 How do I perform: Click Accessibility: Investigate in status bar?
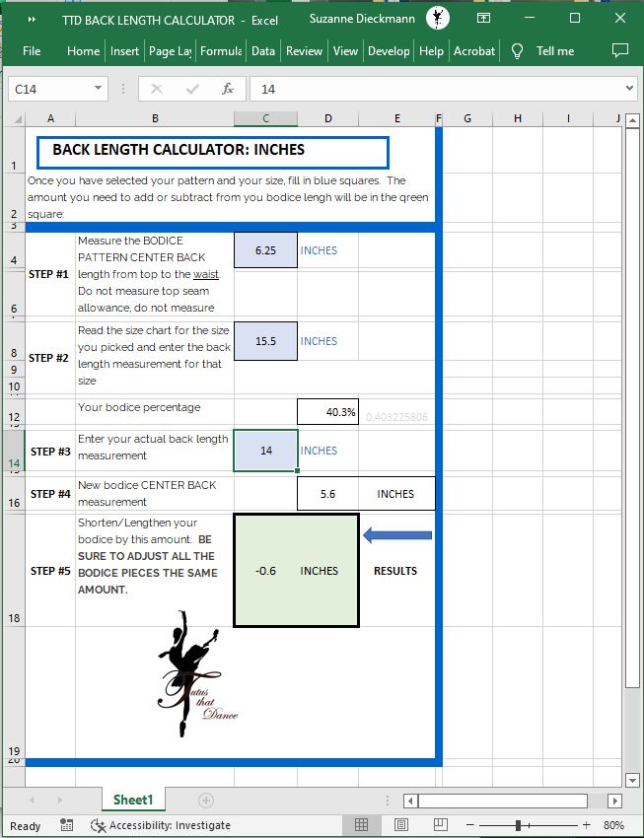[x=161, y=825]
